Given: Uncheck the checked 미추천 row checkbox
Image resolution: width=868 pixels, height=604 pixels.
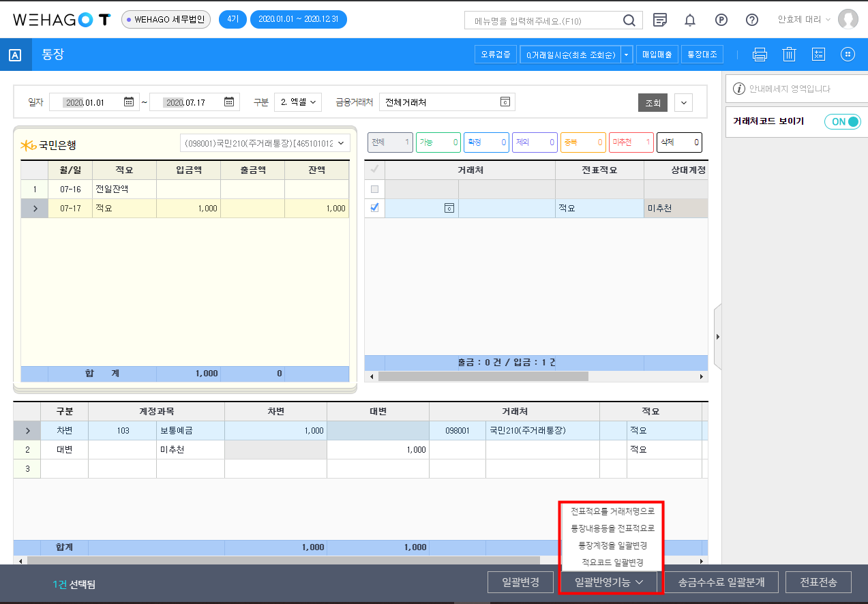Looking at the screenshot, I should point(374,208).
